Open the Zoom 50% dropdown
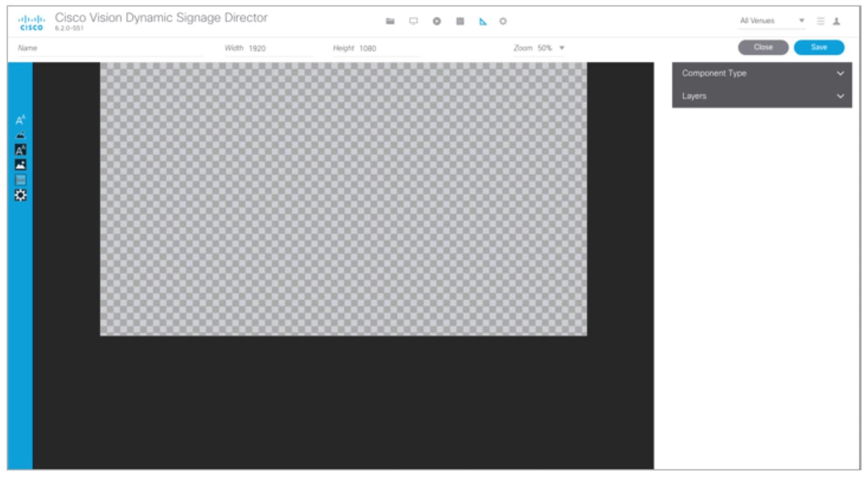Image resolution: width=868 pixels, height=478 pixels. tap(539, 48)
